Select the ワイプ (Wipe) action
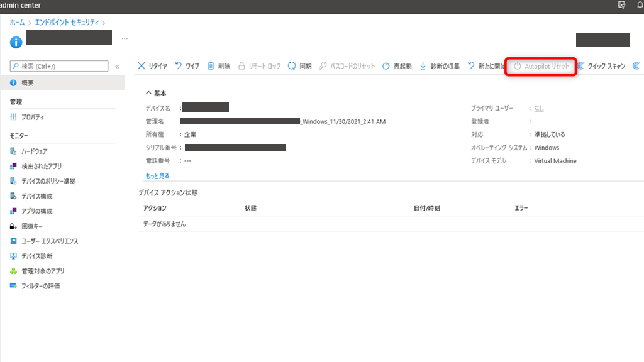This screenshot has height=362, width=644. click(x=188, y=65)
